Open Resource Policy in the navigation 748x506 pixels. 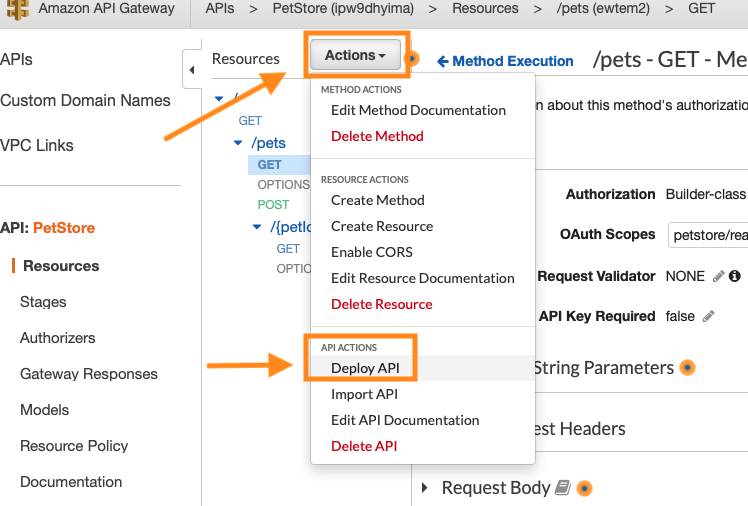tap(74, 446)
